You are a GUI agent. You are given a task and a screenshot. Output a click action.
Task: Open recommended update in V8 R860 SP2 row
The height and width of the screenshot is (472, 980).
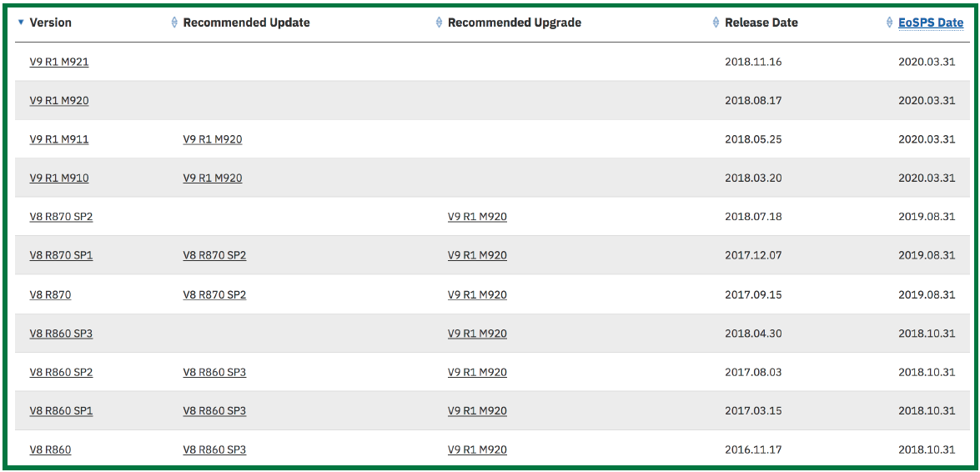(214, 373)
